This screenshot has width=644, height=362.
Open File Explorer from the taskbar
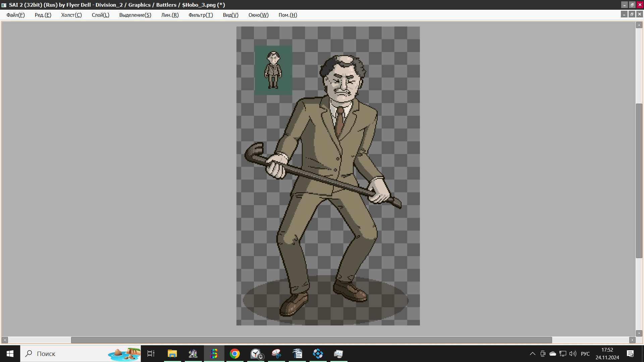pos(172,354)
